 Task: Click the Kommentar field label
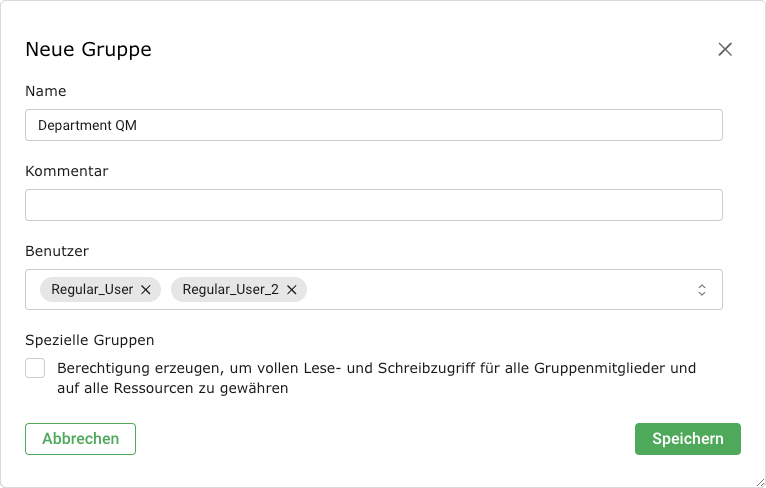point(66,171)
